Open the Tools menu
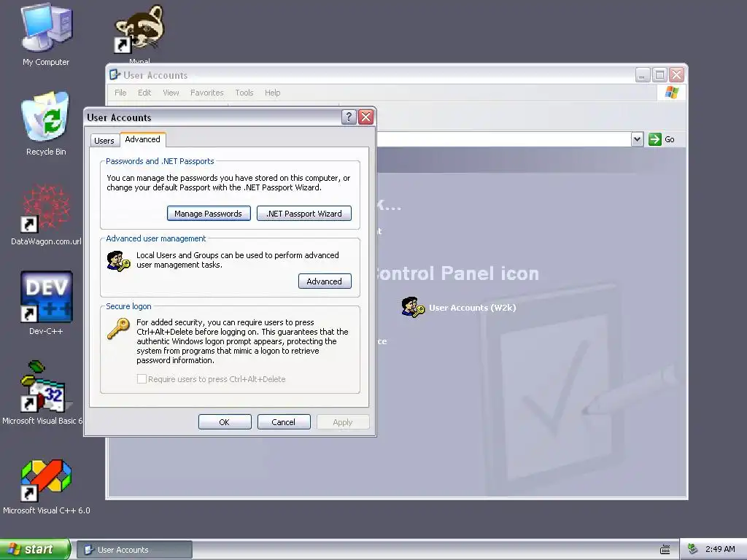 244,93
